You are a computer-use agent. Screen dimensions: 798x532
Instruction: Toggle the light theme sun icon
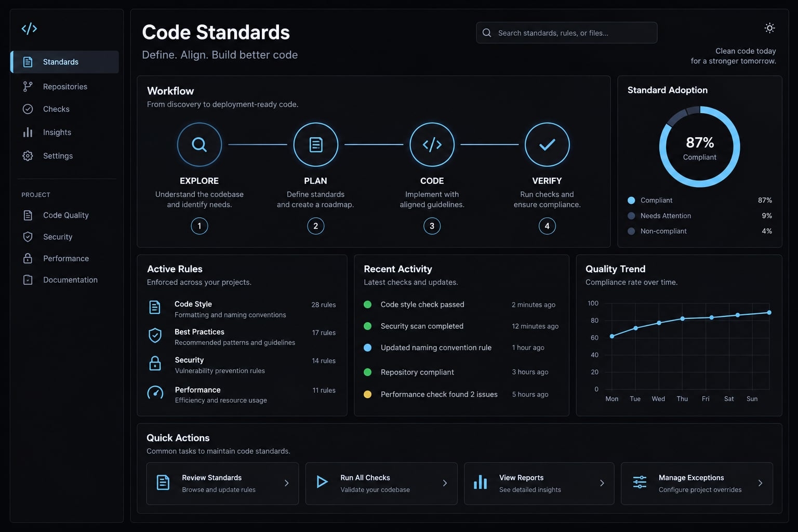(x=769, y=28)
